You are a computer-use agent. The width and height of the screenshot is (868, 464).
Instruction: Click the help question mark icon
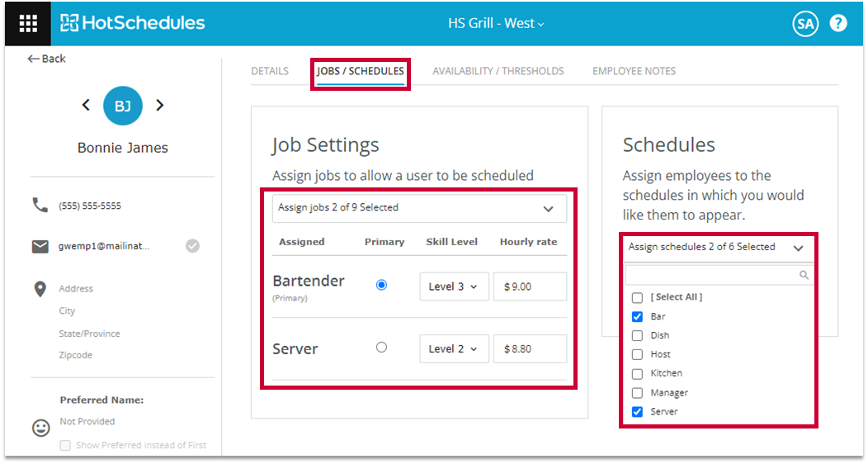point(838,23)
